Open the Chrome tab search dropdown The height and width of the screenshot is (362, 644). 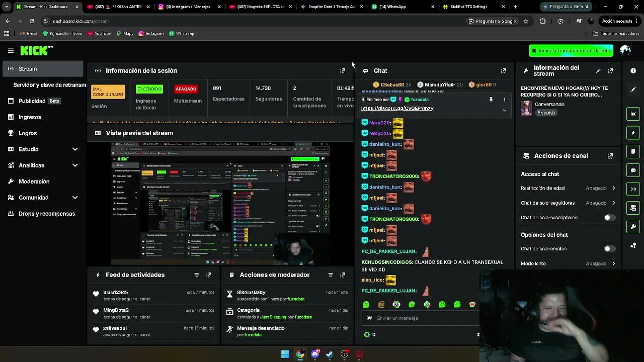tap(7, 7)
